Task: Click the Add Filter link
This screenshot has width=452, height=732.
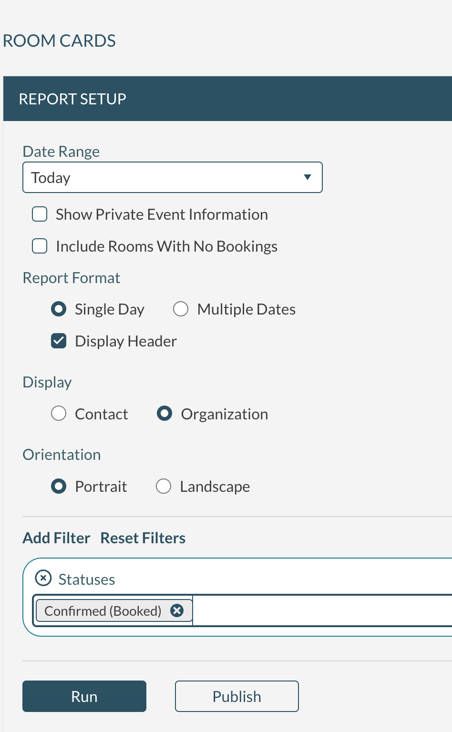Action: click(x=56, y=538)
